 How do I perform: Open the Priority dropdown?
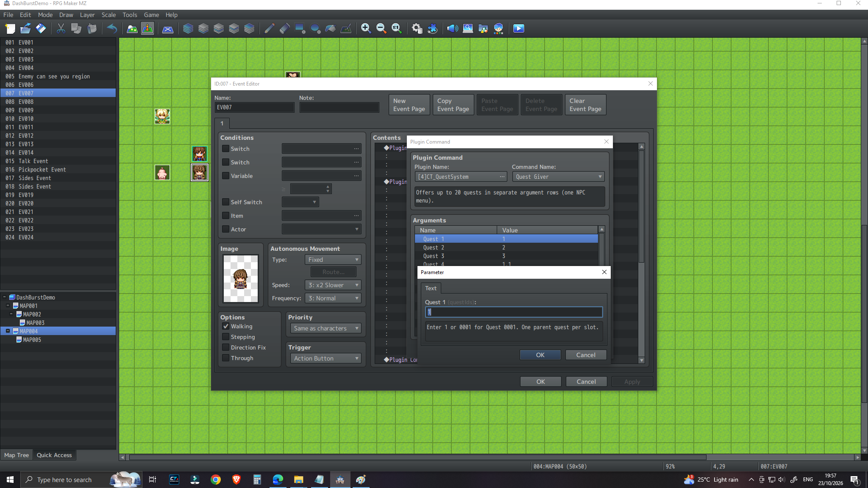pos(325,328)
